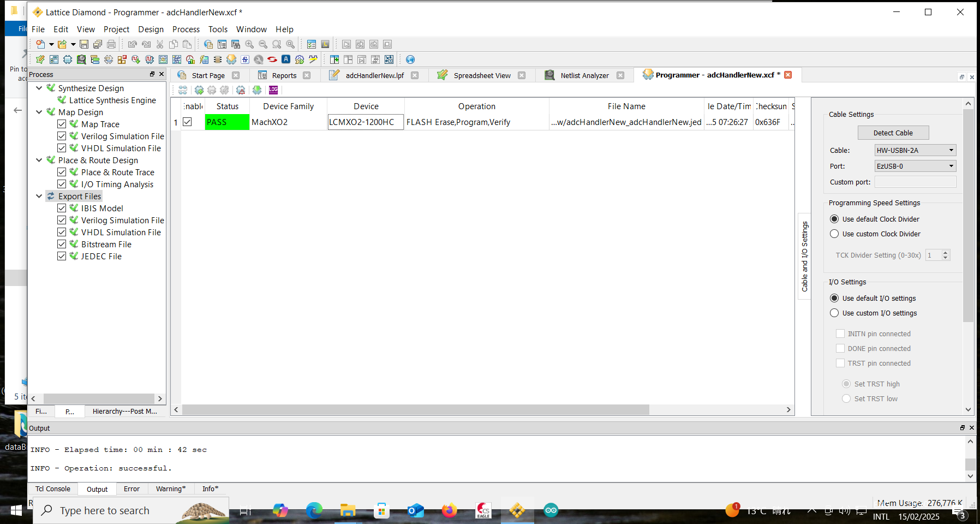The width and height of the screenshot is (980, 524).
Task: Click the Device cell LCMXO2-1200HC
Action: tap(366, 122)
